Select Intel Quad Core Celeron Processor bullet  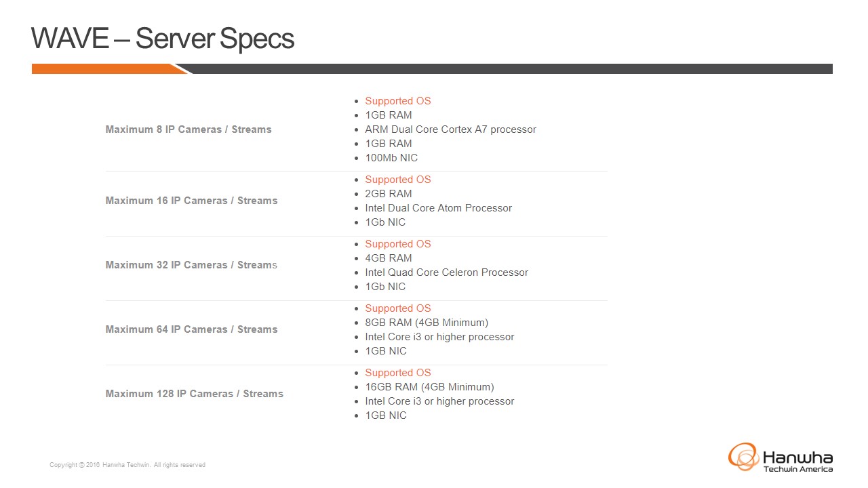click(x=446, y=272)
